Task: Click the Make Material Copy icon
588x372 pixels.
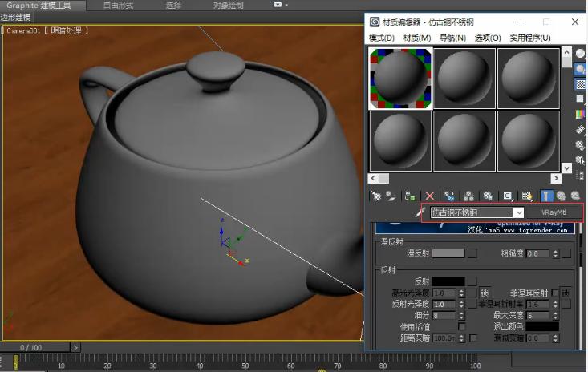Action: (x=449, y=196)
